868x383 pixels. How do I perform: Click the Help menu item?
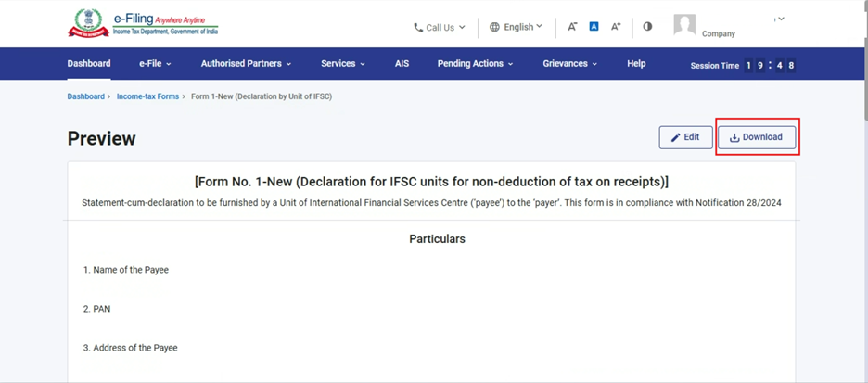point(636,64)
